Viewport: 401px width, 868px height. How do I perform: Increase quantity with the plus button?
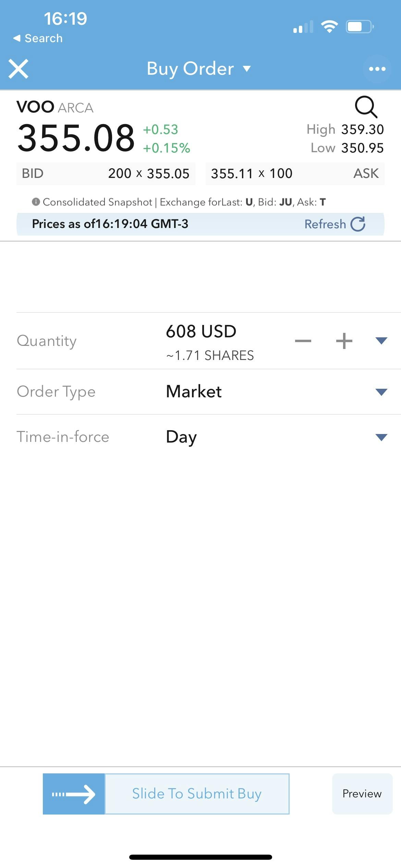pyautogui.click(x=344, y=341)
